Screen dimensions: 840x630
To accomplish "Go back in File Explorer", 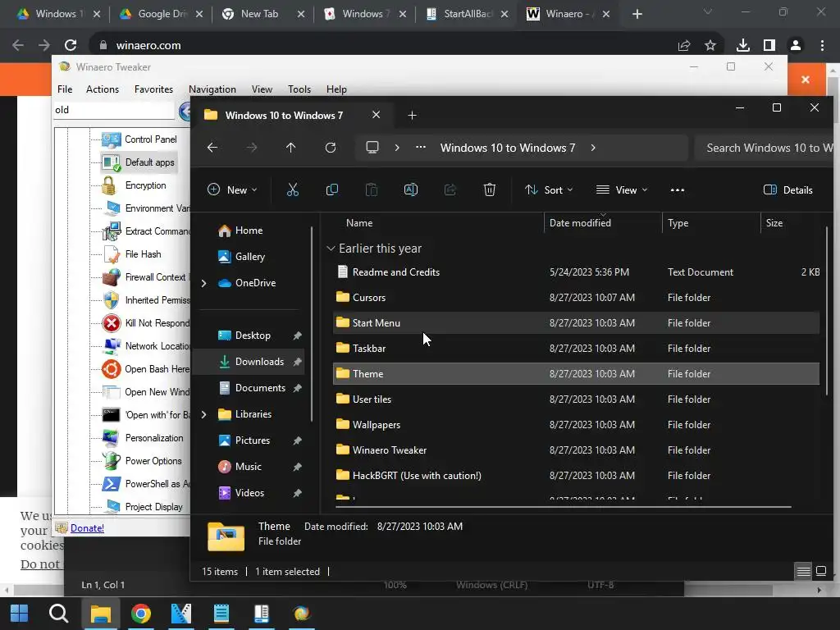I will (x=212, y=148).
